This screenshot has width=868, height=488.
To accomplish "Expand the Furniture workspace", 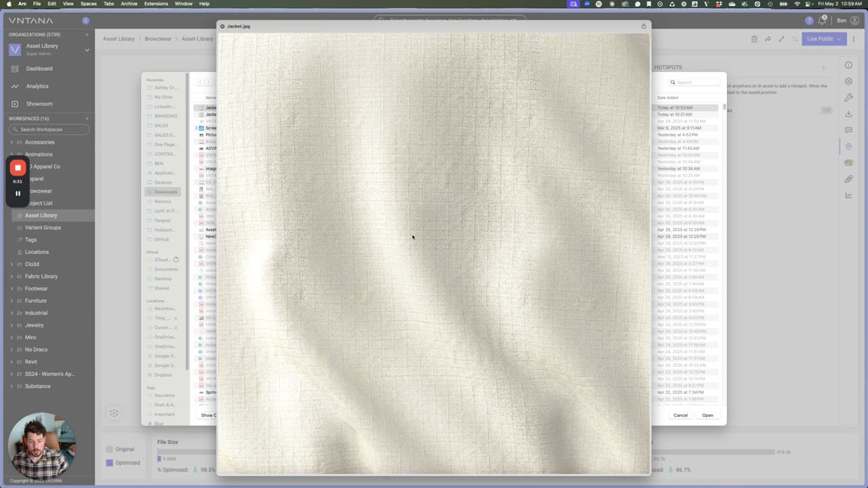I will point(12,301).
